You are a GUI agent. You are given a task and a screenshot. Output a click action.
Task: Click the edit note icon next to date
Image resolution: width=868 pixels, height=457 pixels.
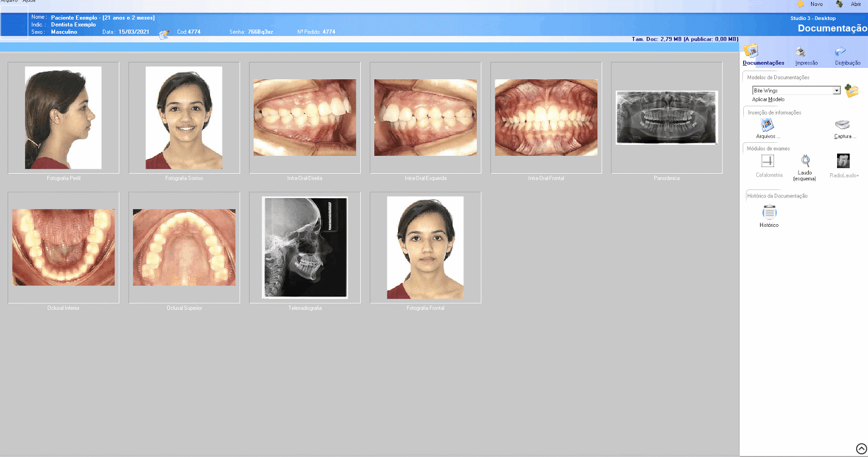point(164,34)
